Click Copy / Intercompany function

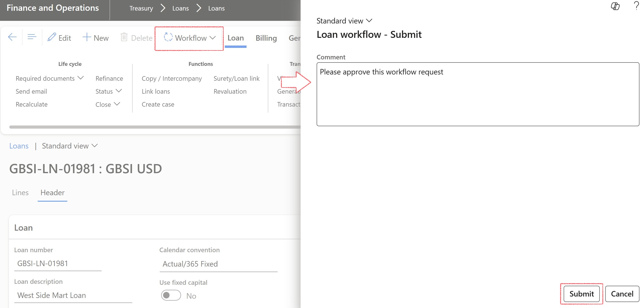tap(172, 78)
